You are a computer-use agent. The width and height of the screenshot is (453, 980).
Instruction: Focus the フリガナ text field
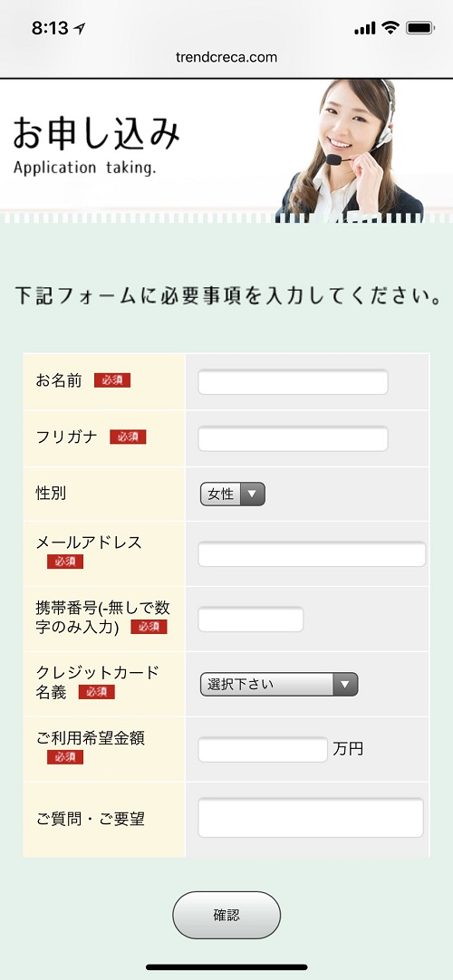293,438
